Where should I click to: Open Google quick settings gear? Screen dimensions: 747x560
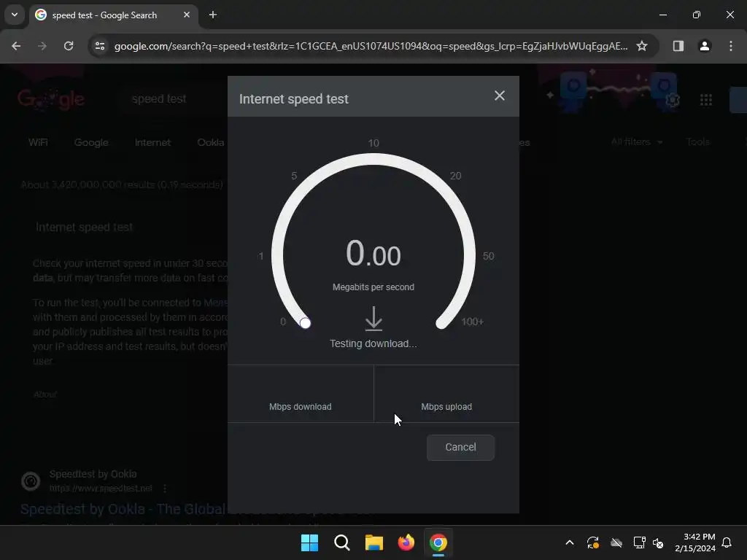pos(672,100)
